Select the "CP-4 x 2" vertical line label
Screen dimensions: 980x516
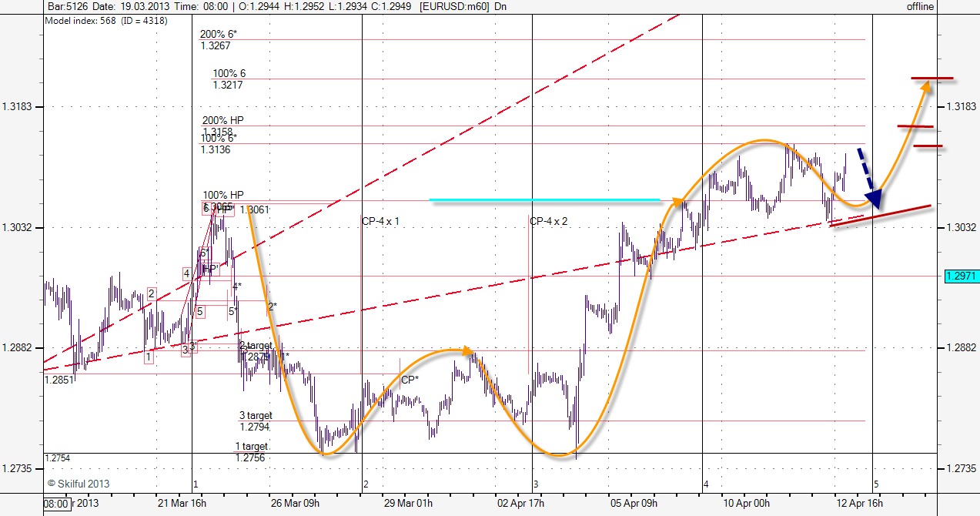549,221
